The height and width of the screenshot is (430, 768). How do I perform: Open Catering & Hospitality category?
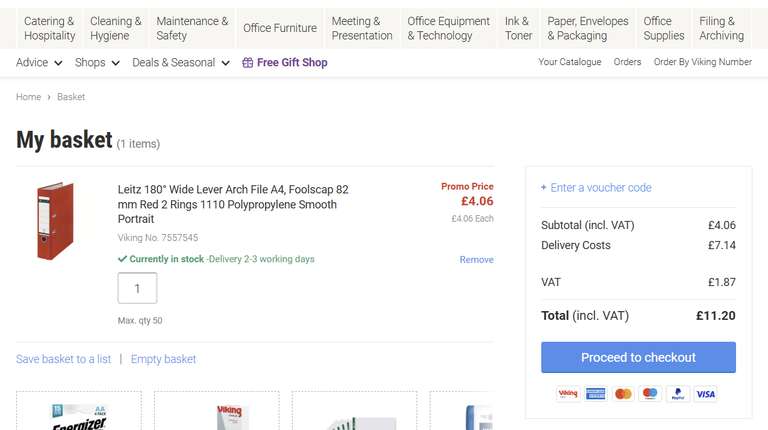click(x=49, y=28)
